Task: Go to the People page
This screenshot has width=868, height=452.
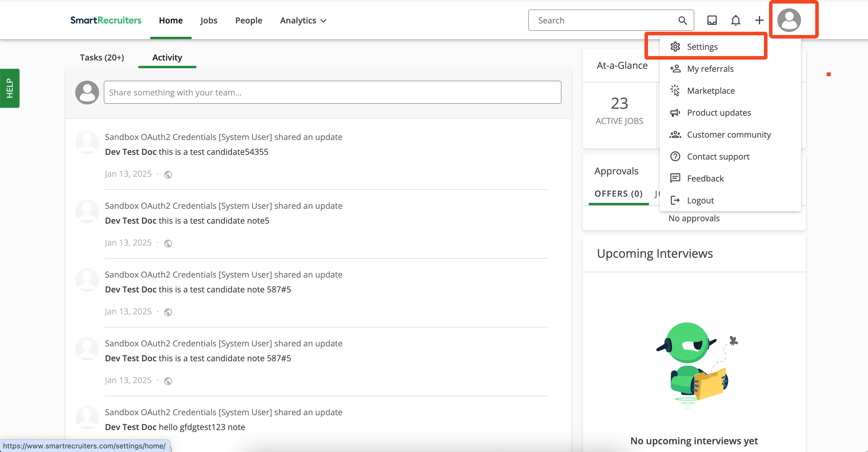Action: [x=248, y=20]
